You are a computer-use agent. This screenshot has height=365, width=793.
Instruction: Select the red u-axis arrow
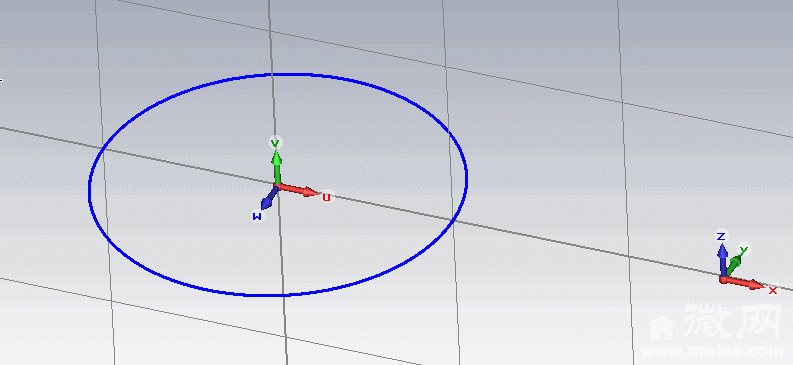[298, 190]
